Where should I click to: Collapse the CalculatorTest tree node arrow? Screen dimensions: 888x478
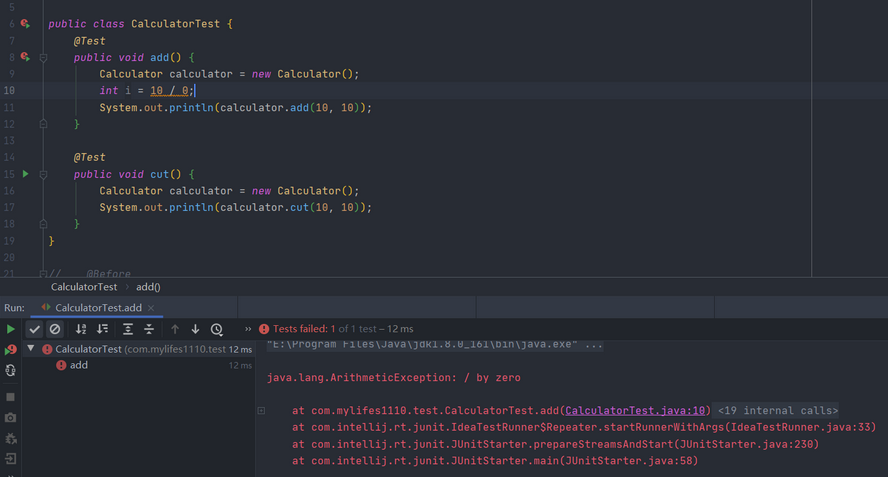click(31, 349)
